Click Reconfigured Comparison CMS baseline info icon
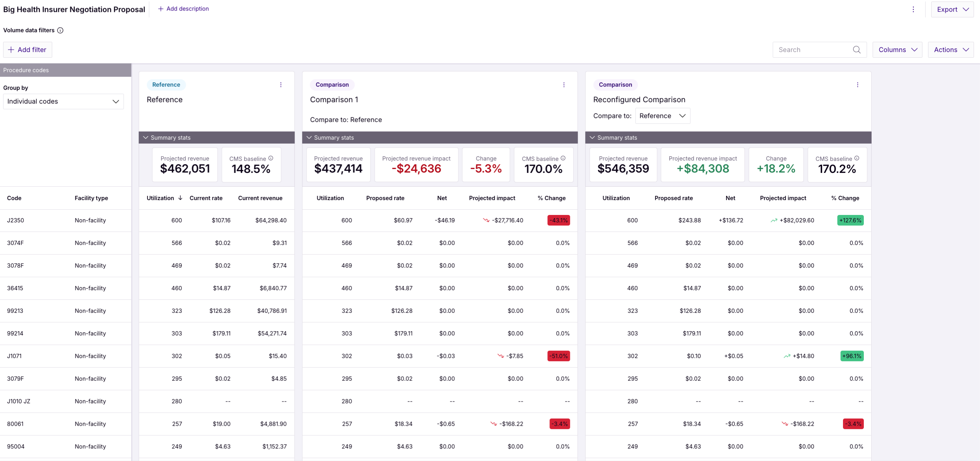980x461 pixels. tap(857, 158)
